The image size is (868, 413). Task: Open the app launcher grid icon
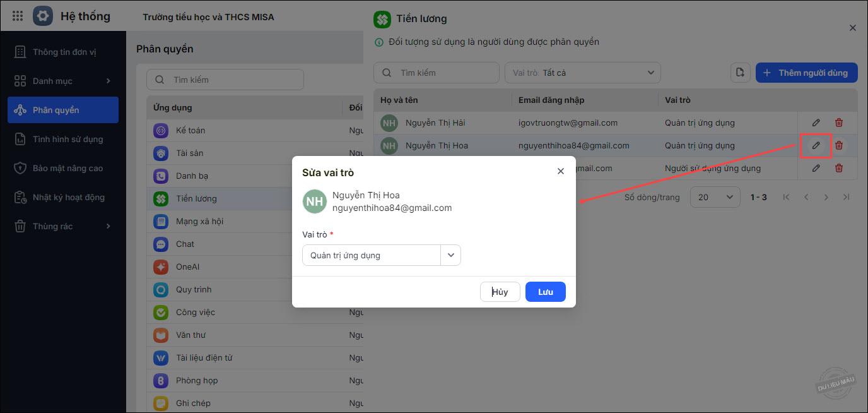click(18, 16)
